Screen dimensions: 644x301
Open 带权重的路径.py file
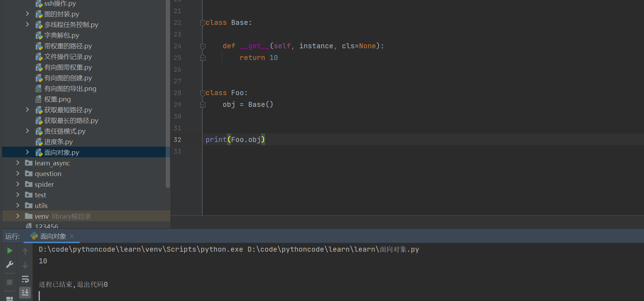pyautogui.click(x=68, y=46)
